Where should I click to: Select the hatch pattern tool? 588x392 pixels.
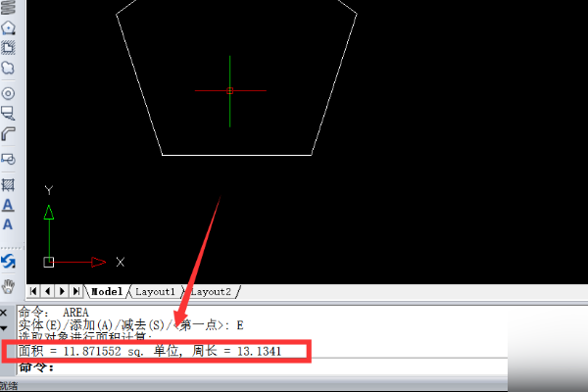8,184
